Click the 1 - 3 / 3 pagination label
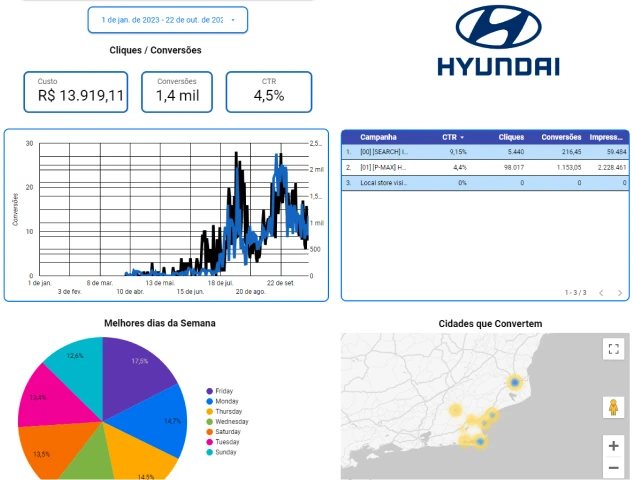 pos(575,293)
